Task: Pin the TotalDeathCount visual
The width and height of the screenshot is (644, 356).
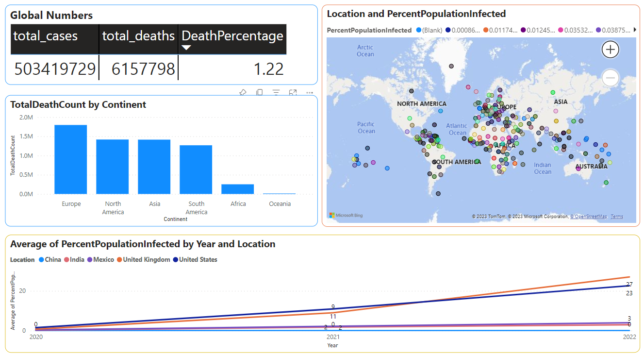Action: click(x=243, y=92)
